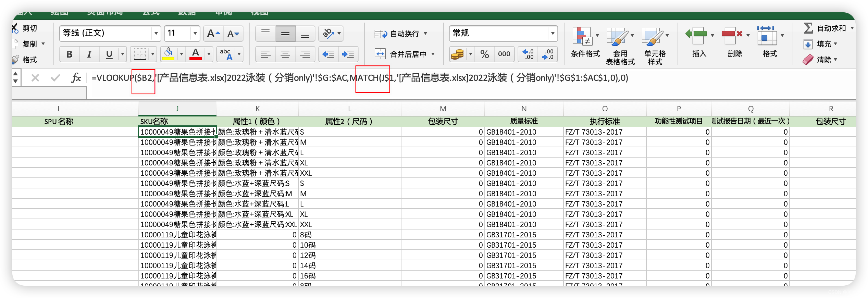Image resolution: width=868 pixels, height=298 pixels.
Task: Align cell content to bottom
Action: click(x=305, y=33)
